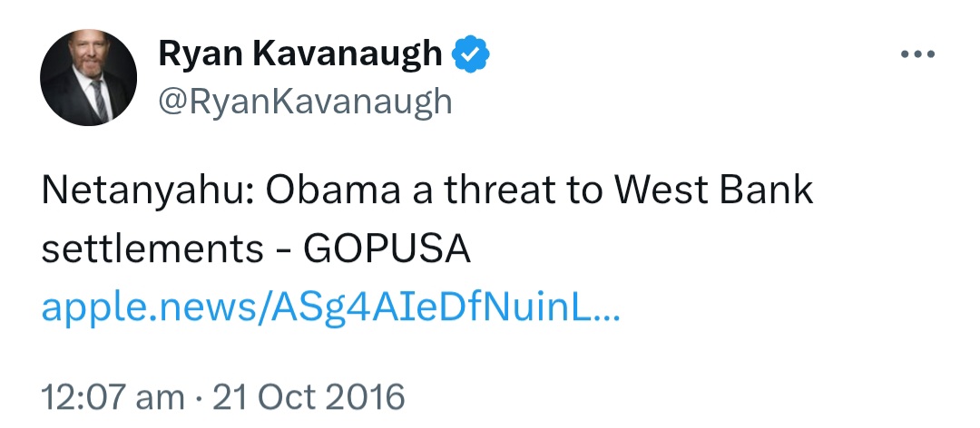This screenshot has width=980, height=428.
Task: Click the Ryan Kavanaugh display name
Action: click(300, 55)
